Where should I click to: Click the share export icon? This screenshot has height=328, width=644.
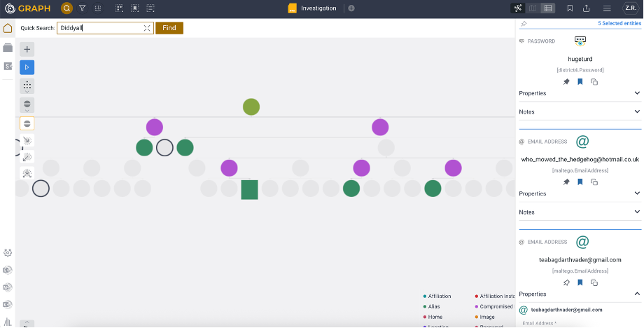[x=586, y=8]
